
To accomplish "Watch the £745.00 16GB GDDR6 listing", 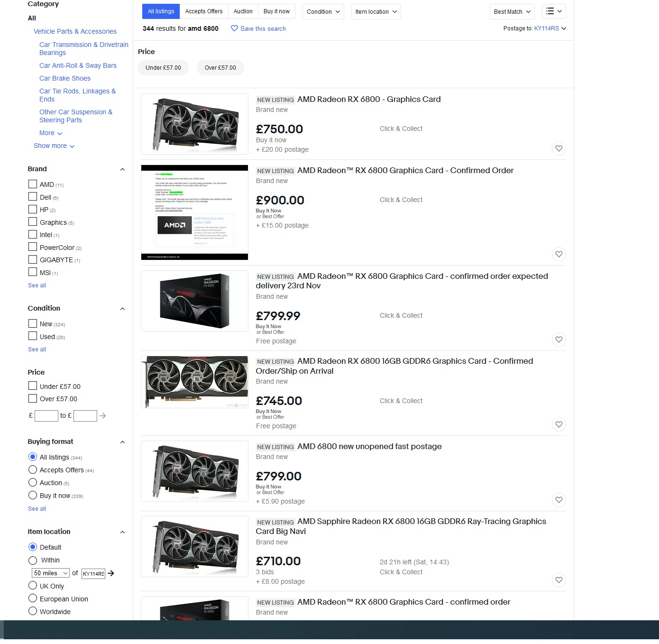I will 559,424.
